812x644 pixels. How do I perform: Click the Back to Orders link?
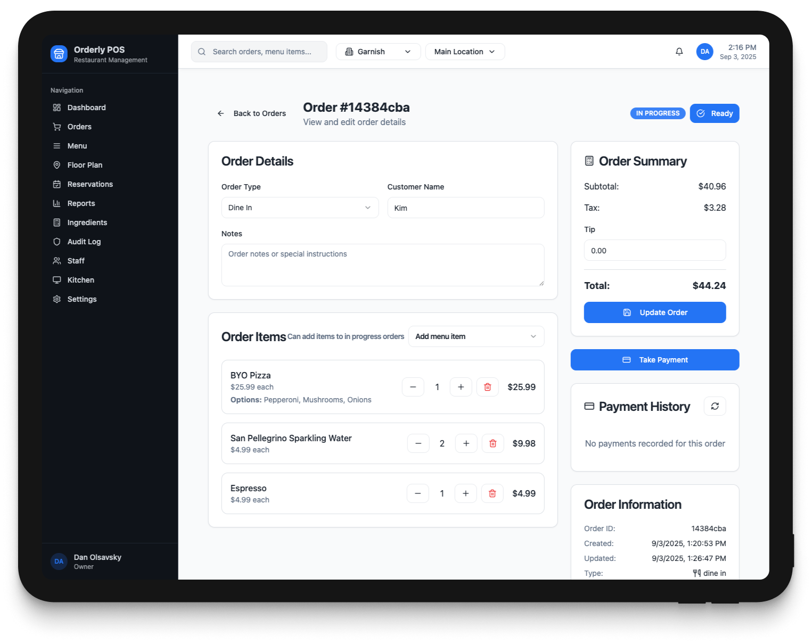point(251,113)
